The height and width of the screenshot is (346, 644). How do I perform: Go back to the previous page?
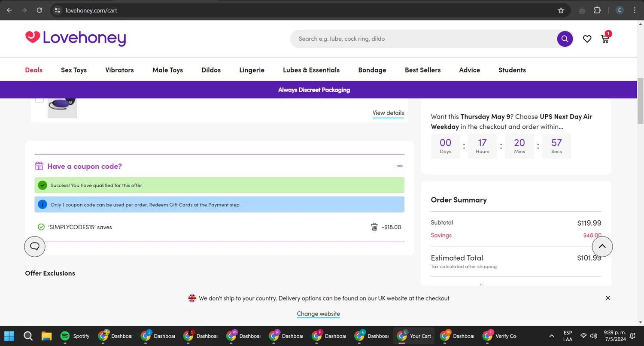[9, 10]
